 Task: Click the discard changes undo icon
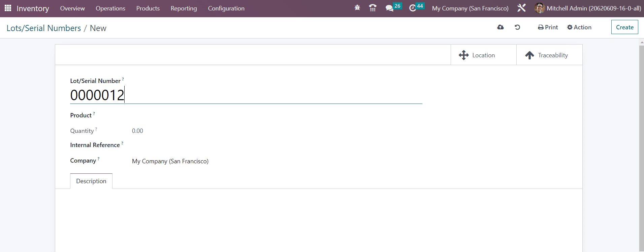(x=517, y=27)
